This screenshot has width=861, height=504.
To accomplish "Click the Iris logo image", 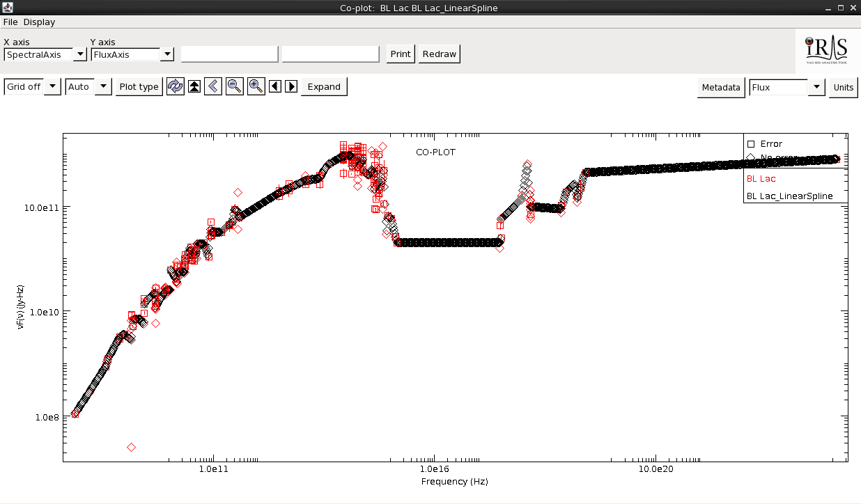I will tap(826, 51).
